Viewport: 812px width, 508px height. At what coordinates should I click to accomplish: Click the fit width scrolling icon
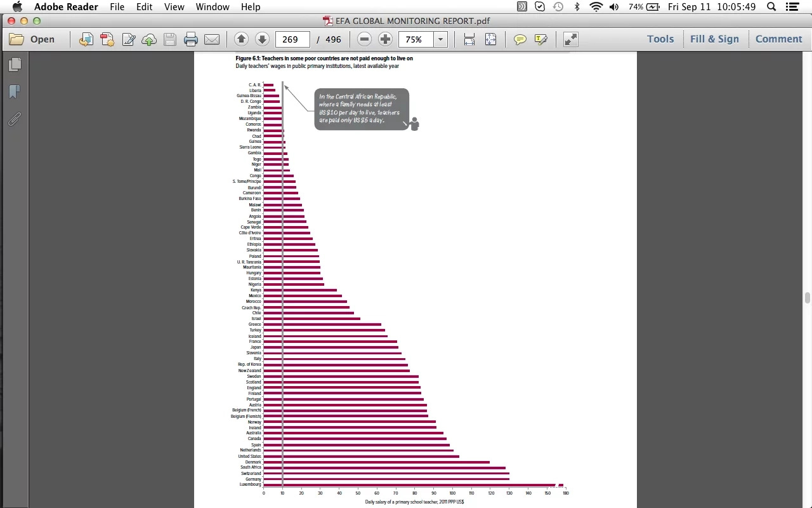coord(469,39)
